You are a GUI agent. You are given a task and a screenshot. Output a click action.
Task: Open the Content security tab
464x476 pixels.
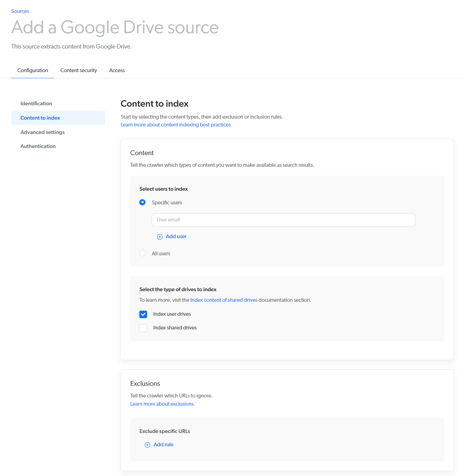tap(79, 70)
